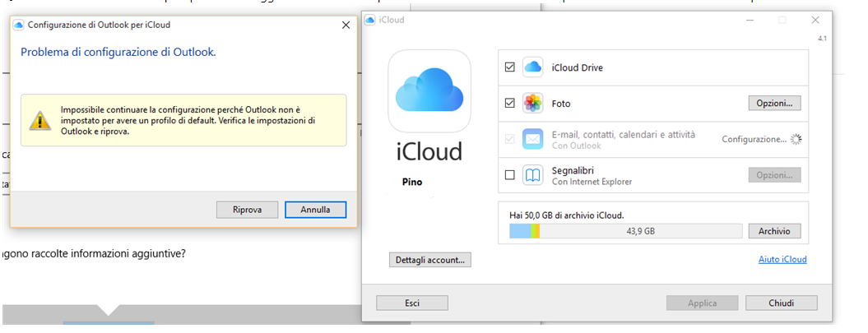Click the 'Pino' account name
The image size is (868, 333).
(412, 182)
